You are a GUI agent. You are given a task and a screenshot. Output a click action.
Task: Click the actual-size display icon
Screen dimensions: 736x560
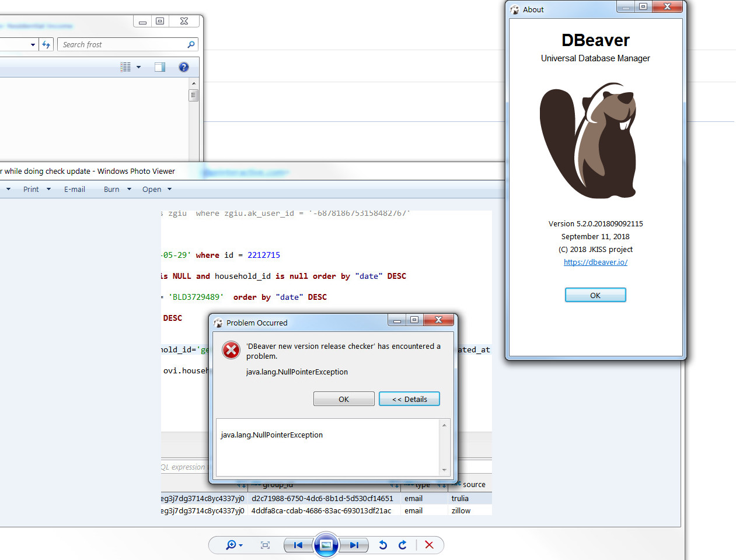coord(264,545)
